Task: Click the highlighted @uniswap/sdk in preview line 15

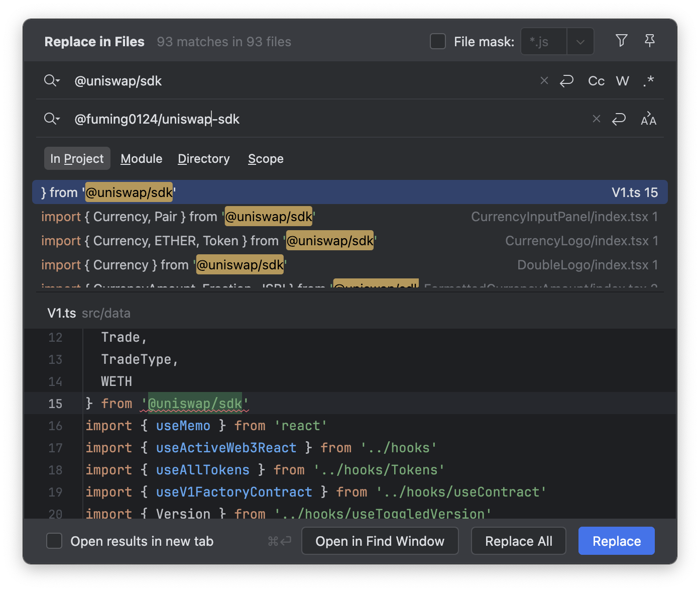Action: (x=195, y=404)
